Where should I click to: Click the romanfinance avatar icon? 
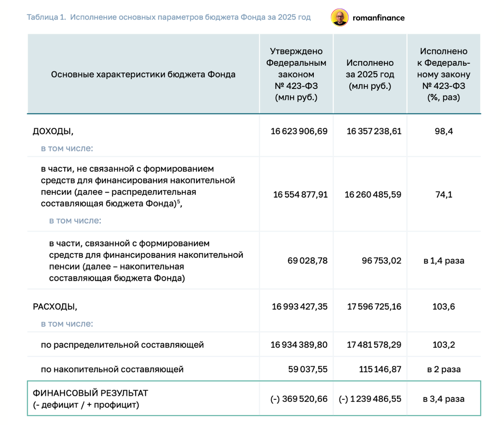pyautogui.click(x=340, y=18)
